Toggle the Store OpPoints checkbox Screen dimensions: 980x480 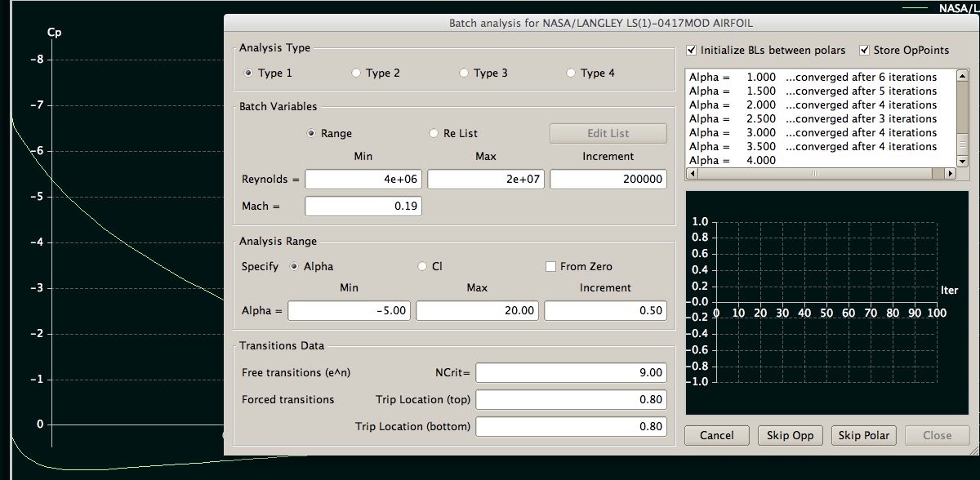[x=864, y=50]
